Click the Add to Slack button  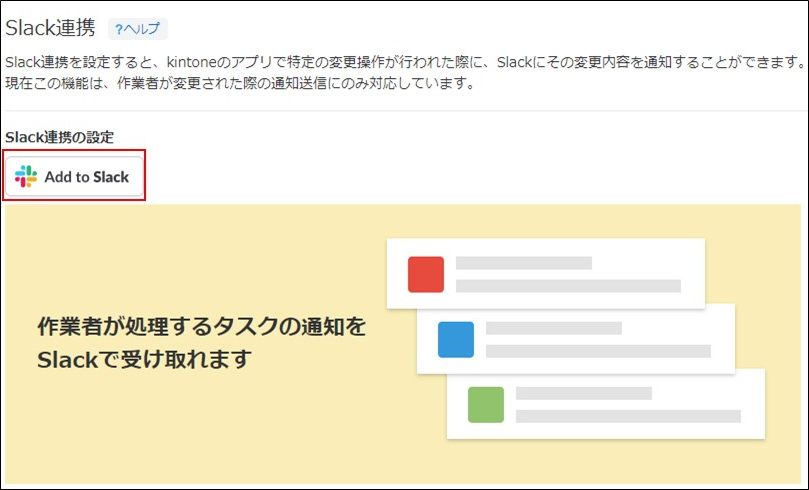tap(74, 176)
